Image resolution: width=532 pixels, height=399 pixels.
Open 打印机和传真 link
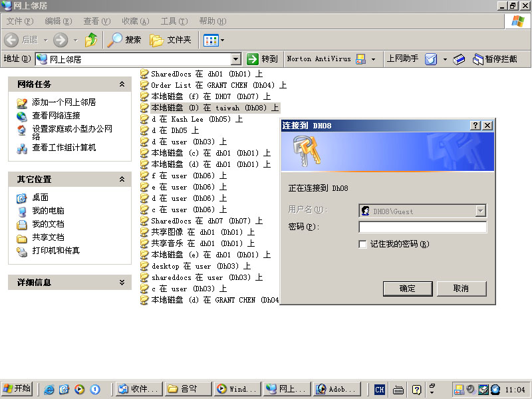tap(56, 251)
